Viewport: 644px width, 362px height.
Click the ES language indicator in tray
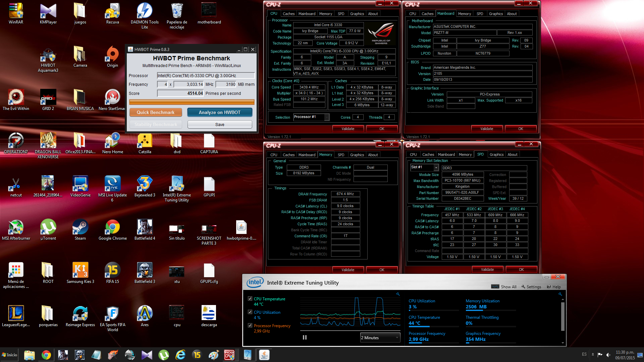pyautogui.click(x=584, y=354)
